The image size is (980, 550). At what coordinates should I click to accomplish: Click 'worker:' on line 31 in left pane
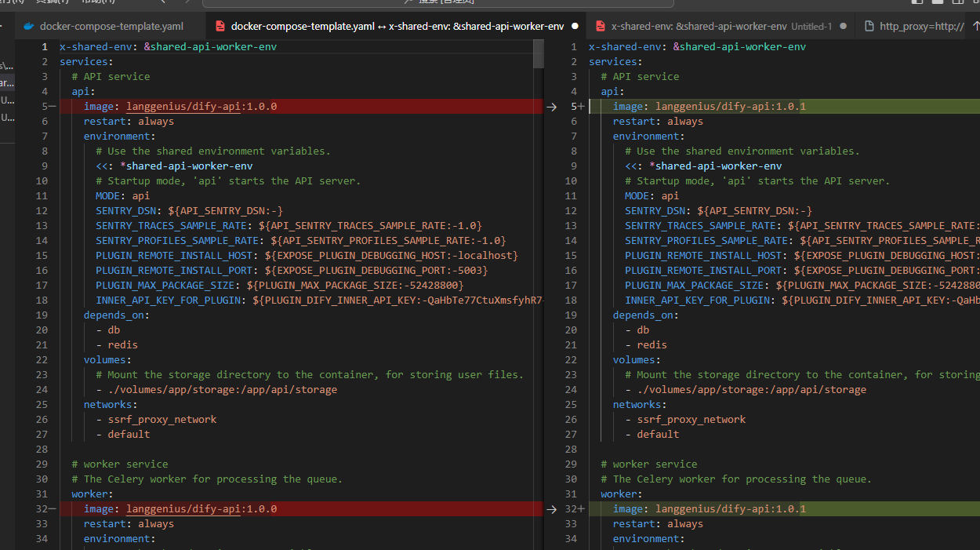[93, 494]
